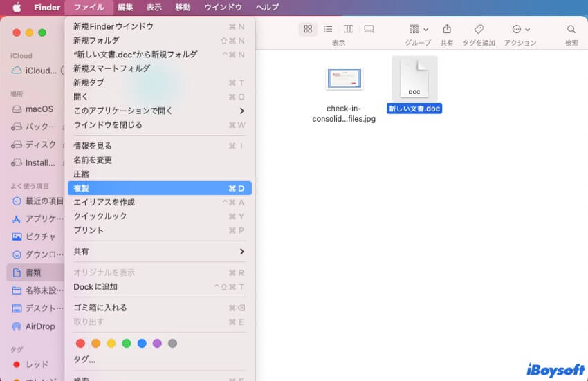Screen dimensions: 588x381
Task: Open the ウインドウ menu
Action: [223, 7]
